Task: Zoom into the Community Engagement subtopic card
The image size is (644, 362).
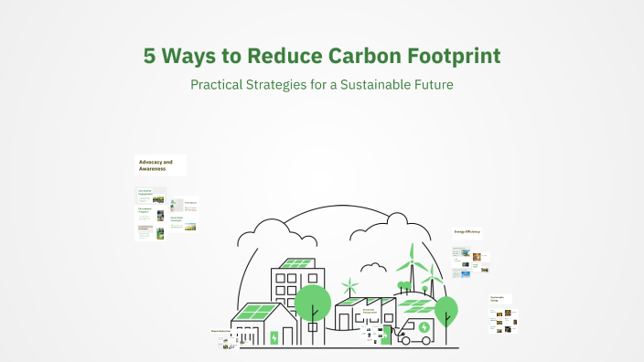Action: click(x=151, y=197)
